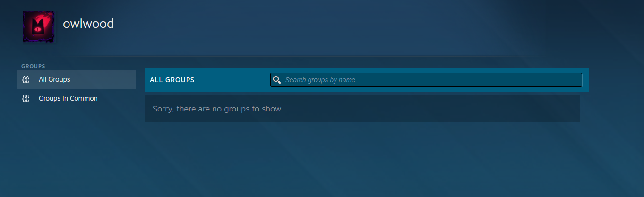Viewport: 644px width, 197px height.
Task: Click the magnifying glass search icon
Action: tap(277, 80)
